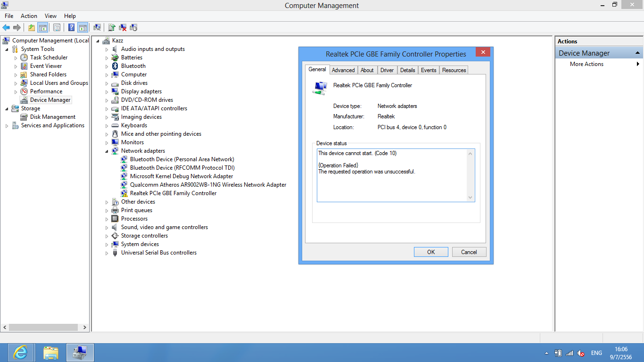Click the Computer Management taskbar icon
The image size is (644, 362).
pos(80,353)
